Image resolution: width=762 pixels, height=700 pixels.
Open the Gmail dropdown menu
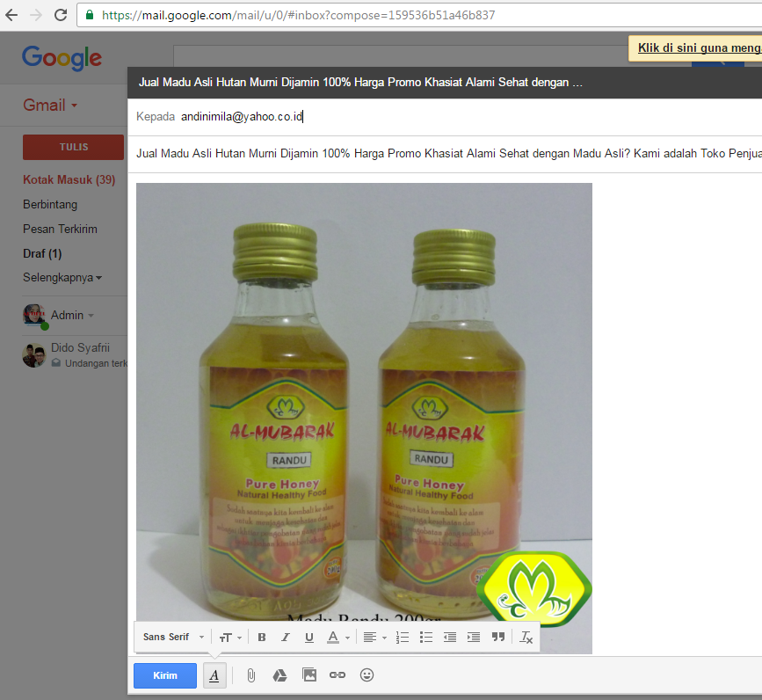click(50, 105)
